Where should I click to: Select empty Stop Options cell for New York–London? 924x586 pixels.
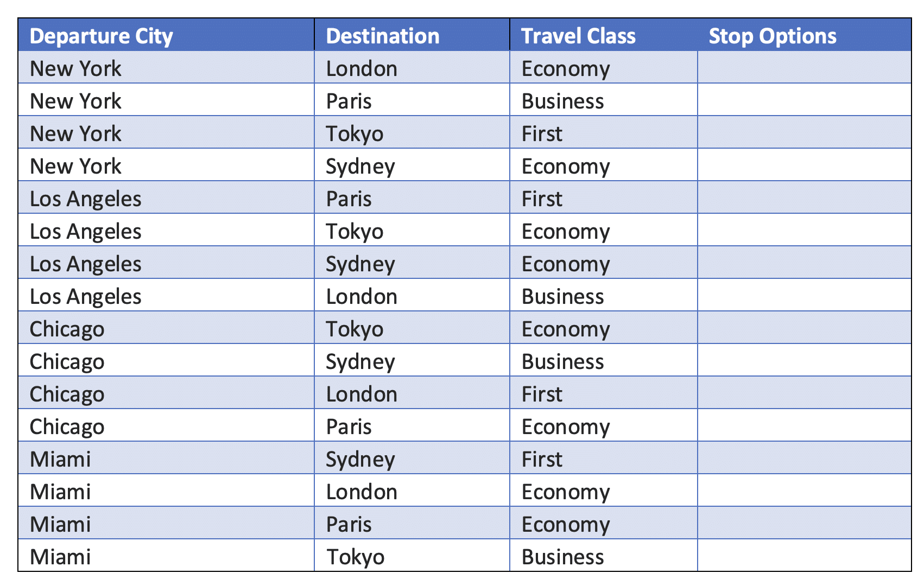click(804, 68)
